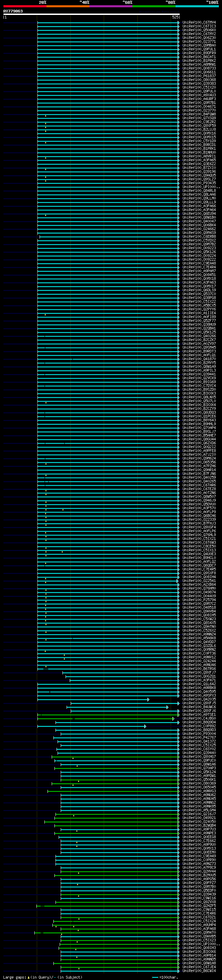Viewport: 222px width, 980px height.
Task: Click the 525 end position label
Action: pyautogui.click(x=175, y=17)
